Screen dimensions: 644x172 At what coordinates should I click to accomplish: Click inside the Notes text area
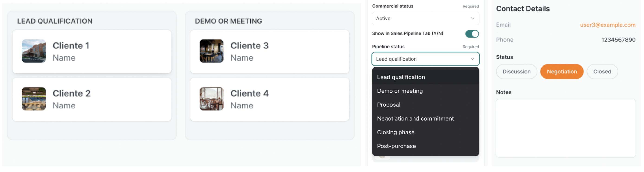tap(566, 128)
